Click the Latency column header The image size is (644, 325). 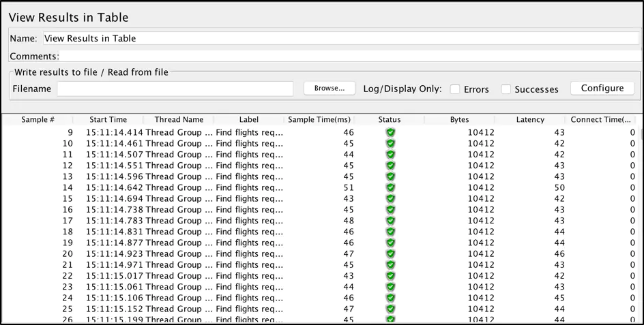coord(530,120)
